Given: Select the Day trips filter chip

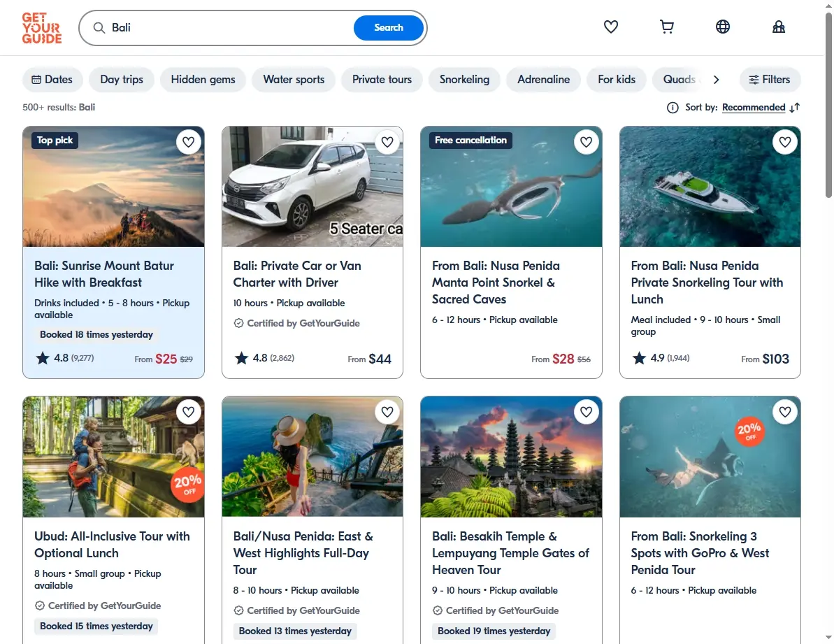Looking at the screenshot, I should [122, 80].
